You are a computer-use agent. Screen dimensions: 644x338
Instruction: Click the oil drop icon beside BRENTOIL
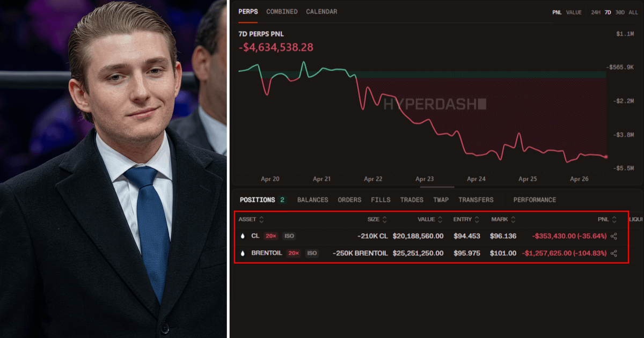[x=243, y=253]
